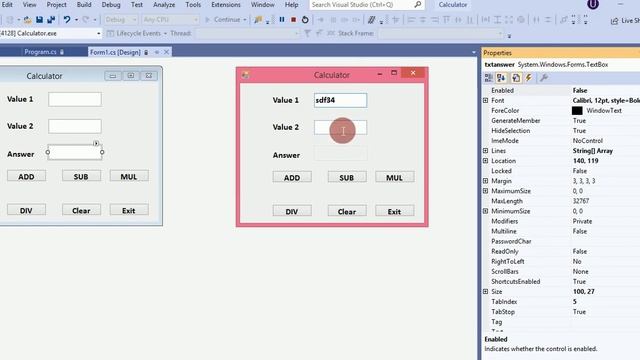
Task: Expand the Location property node
Action: [x=485, y=161]
